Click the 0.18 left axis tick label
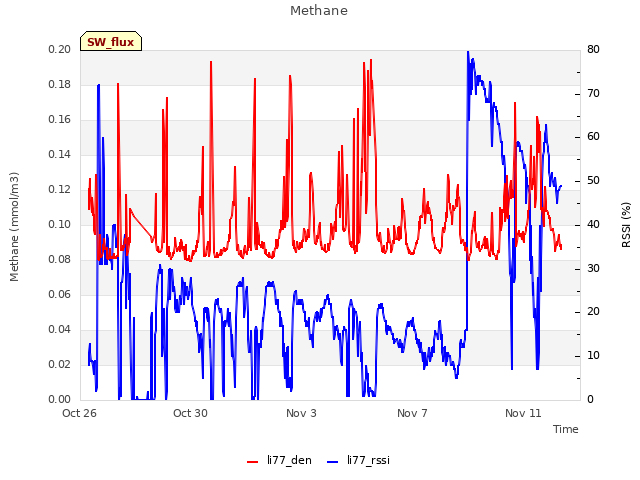This screenshot has width=640, height=480. coord(60,84)
